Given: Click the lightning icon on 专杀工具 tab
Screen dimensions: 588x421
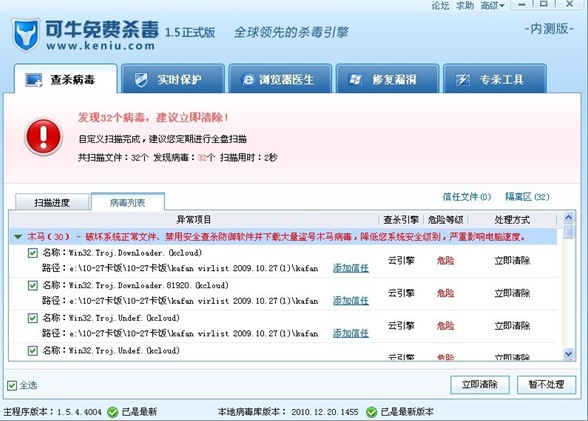Looking at the screenshot, I should point(462,80).
